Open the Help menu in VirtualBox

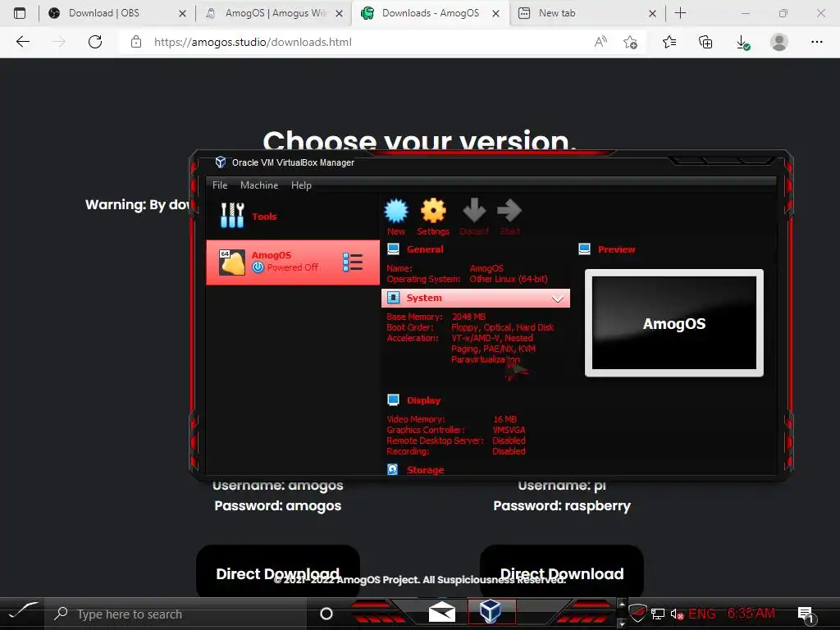point(301,185)
